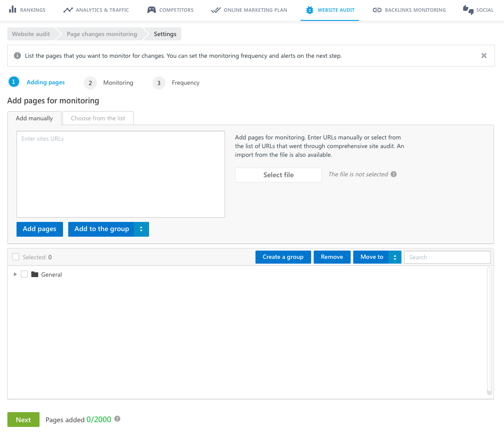This screenshot has height=433, width=504.
Task: Click the Create a group button
Action: 283,257
